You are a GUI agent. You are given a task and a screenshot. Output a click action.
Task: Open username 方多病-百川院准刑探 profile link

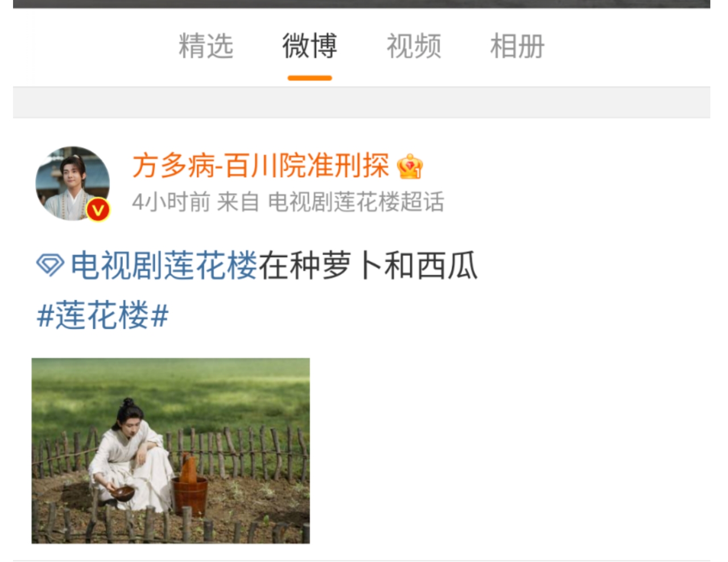(x=260, y=166)
